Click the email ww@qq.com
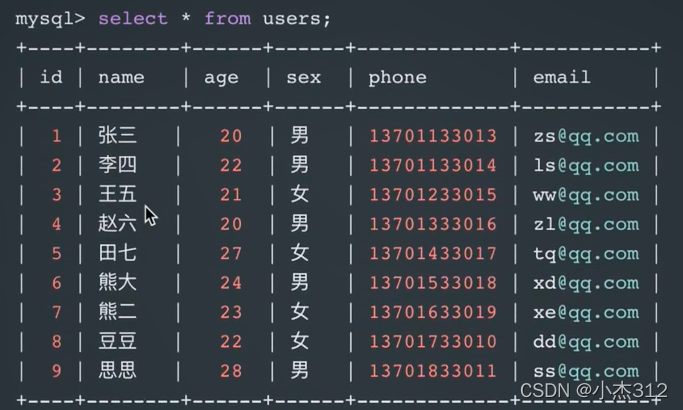The image size is (683, 410). pos(585,195)
